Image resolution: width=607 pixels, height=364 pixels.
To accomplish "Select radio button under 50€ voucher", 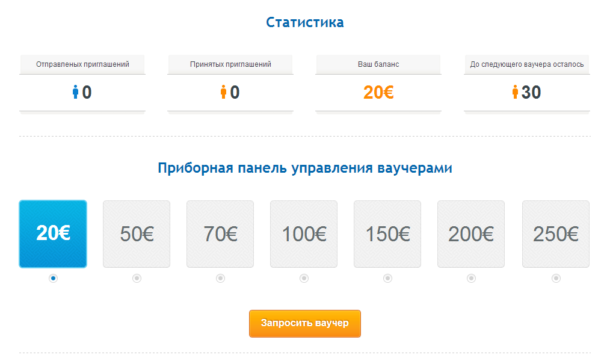I will click(x=137, y=278).
